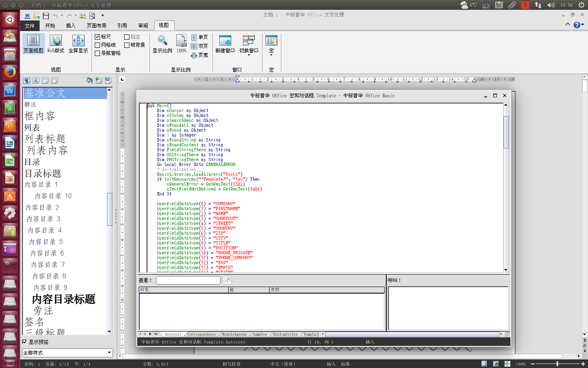This screenshot has height=368, width=588.
Task: Open the zoom ratio (显示比例) dialog
Action: point(163,44)
